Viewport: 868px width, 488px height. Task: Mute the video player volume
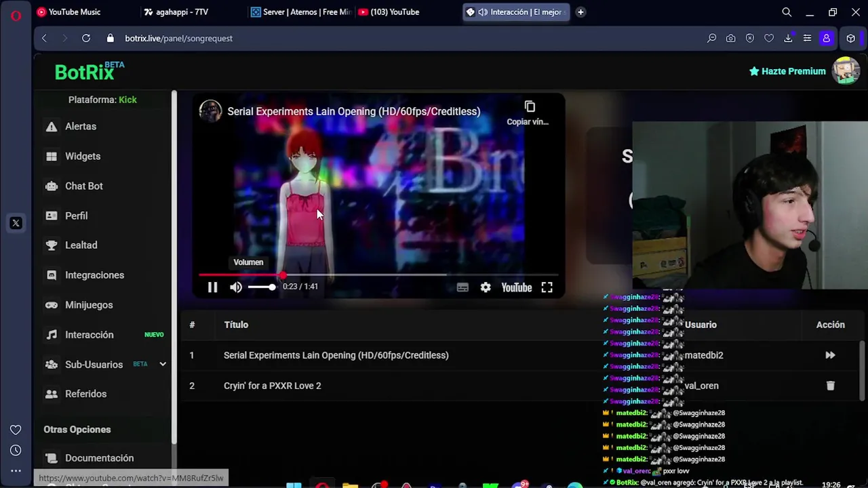click(x=235, y=287)
